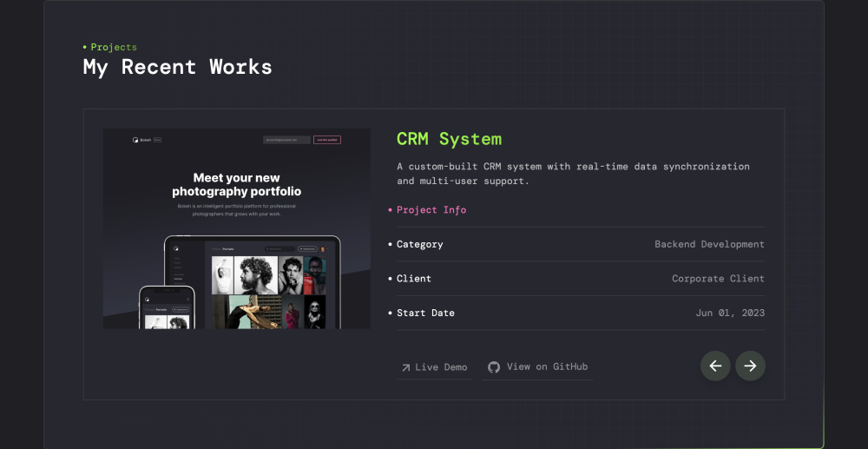Click the pink Project Info heading

click(x=431, y=210)
